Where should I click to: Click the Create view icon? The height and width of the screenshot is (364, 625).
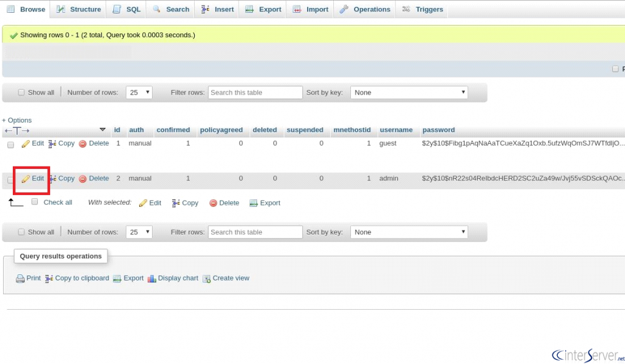[206, 279]
